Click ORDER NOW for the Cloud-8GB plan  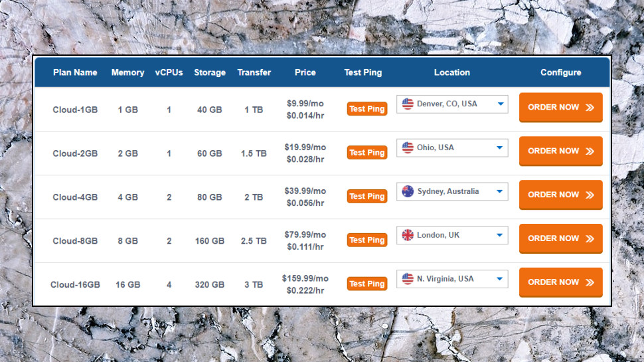pos(560,238)
